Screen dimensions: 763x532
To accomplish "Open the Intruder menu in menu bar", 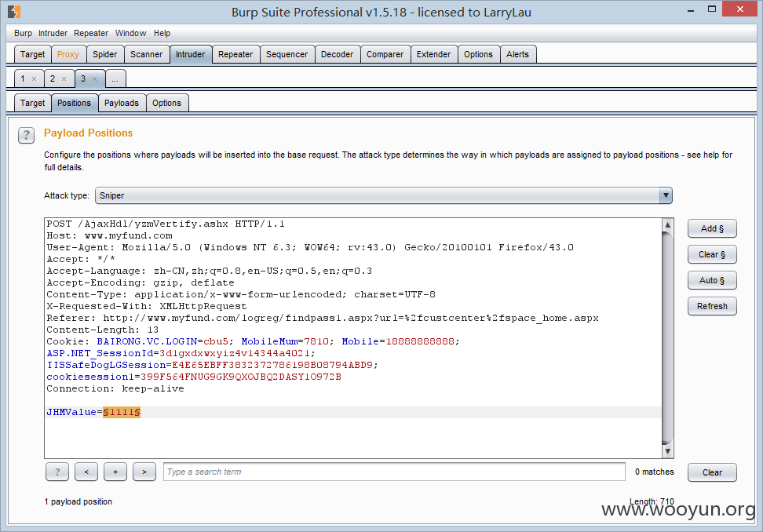I will pyautogui.click(x=53, y=33).
